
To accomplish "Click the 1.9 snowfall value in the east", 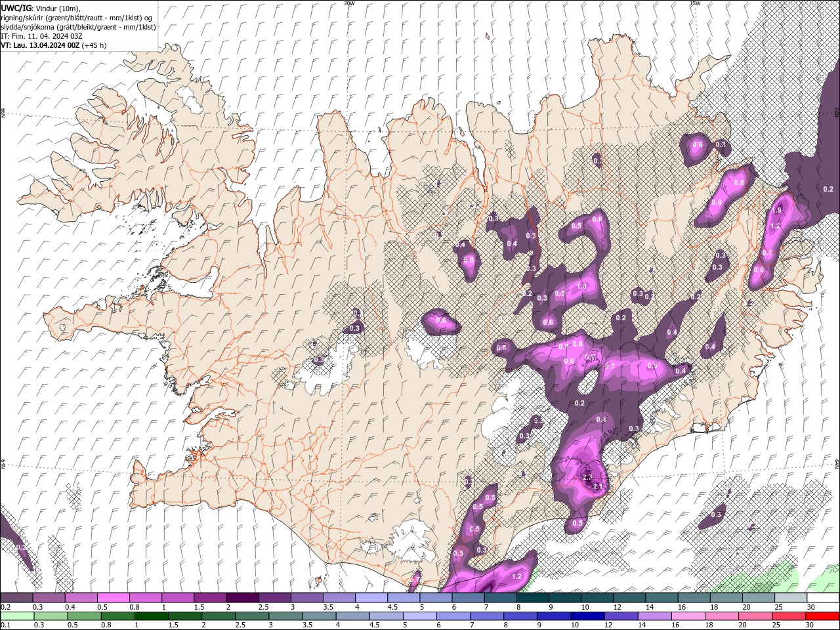I will [776, 210].
